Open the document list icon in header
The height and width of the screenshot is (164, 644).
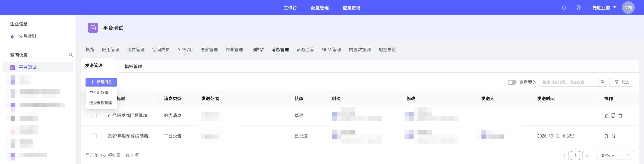point(578,8)
